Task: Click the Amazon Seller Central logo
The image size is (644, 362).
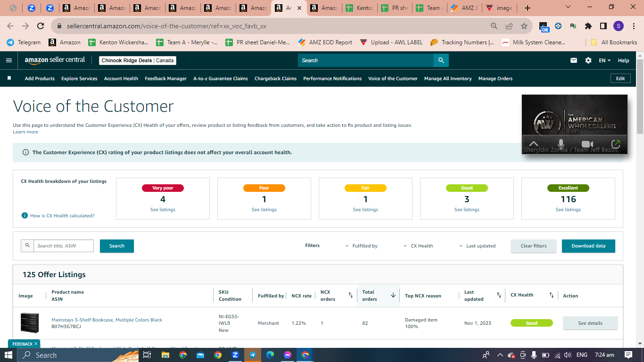Action: click(x=55, y=60)
